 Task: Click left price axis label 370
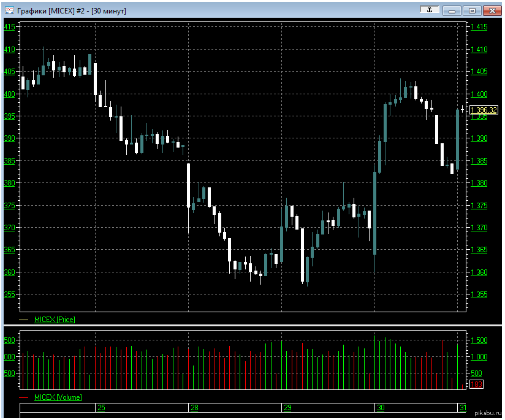coord(9,228)
